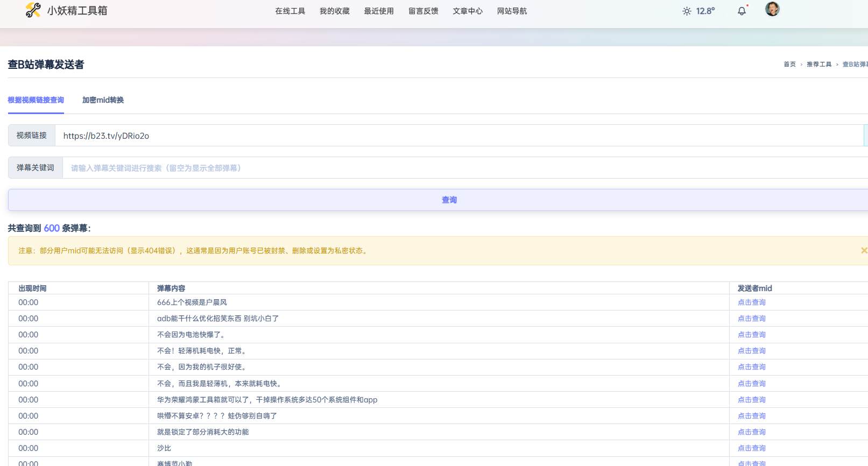Open 最近使用 menu item

(379, 11)
